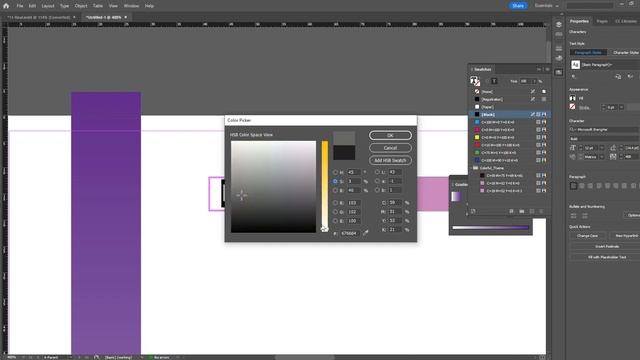Click the Change Case quick action
The image size is (640, 360).
(x=587, y=236)
